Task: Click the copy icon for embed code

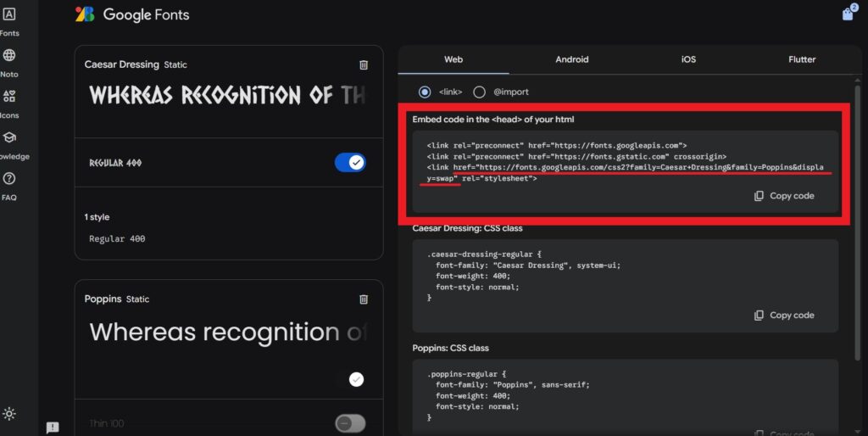Action: (x=759, y=196)
